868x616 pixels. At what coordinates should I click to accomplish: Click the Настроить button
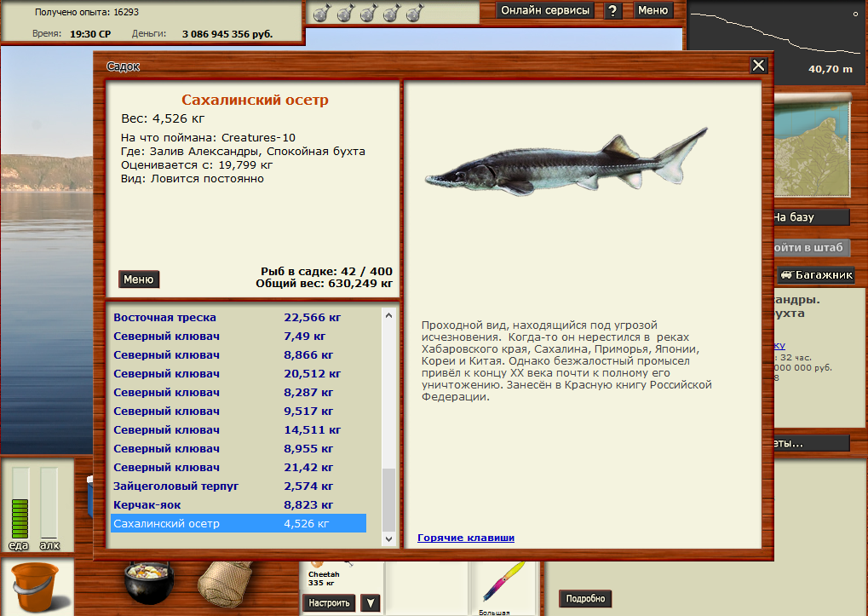tap(329, 602)
